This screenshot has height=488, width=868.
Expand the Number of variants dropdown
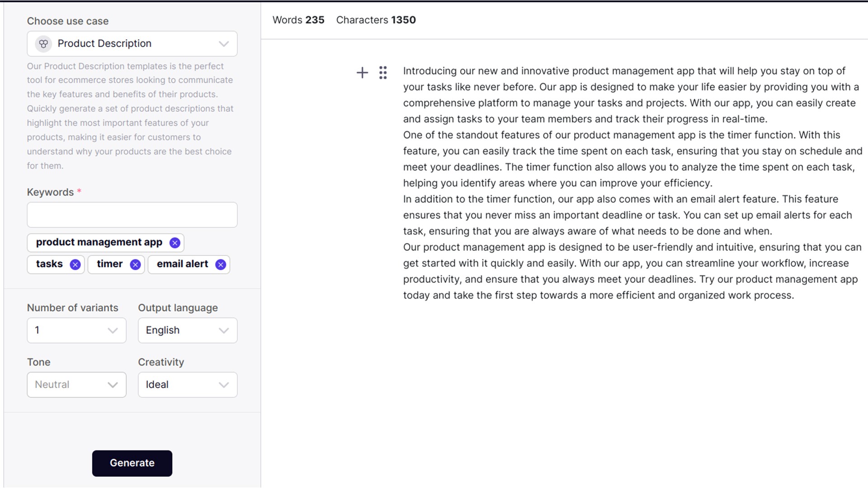pyautogui.click(x=76, y=330)
